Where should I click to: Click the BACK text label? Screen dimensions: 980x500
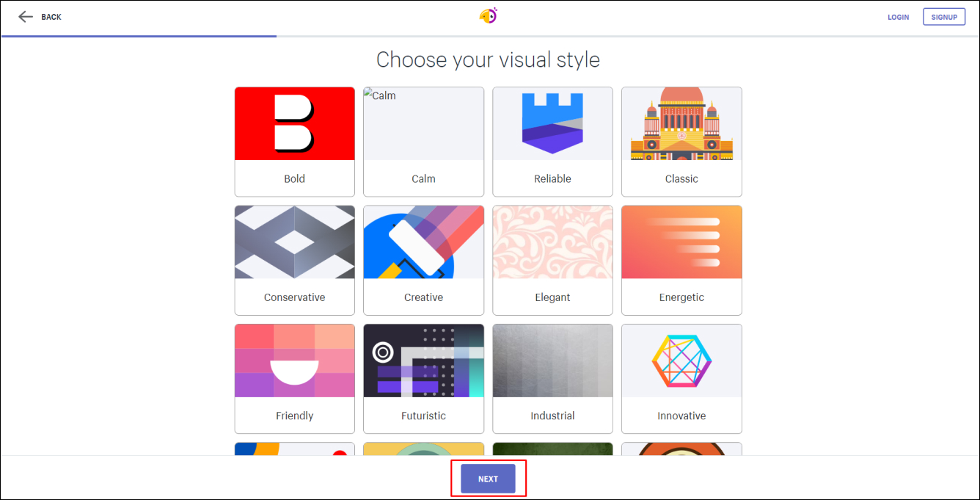coord(51,17)
